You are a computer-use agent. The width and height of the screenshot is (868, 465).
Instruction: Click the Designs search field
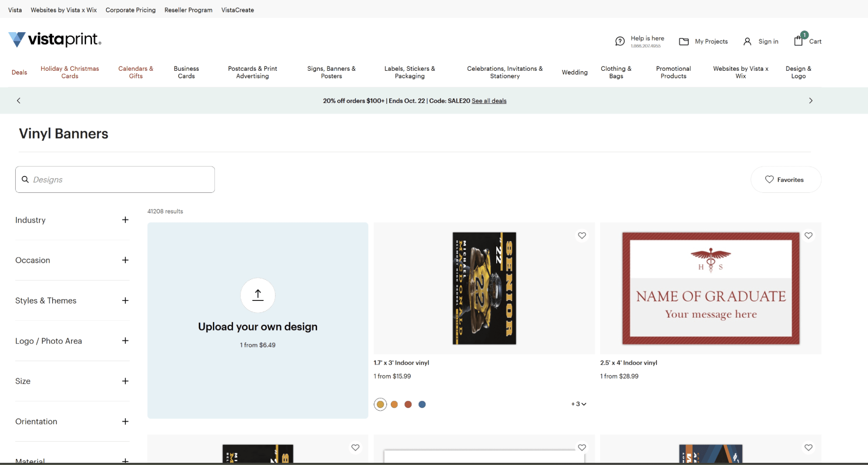click(115, 179)
